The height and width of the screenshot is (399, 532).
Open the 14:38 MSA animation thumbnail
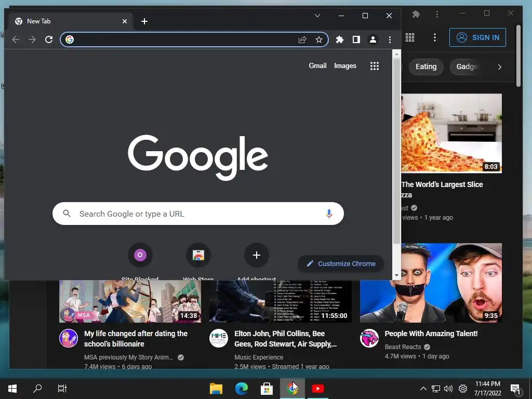coord(130,301)
